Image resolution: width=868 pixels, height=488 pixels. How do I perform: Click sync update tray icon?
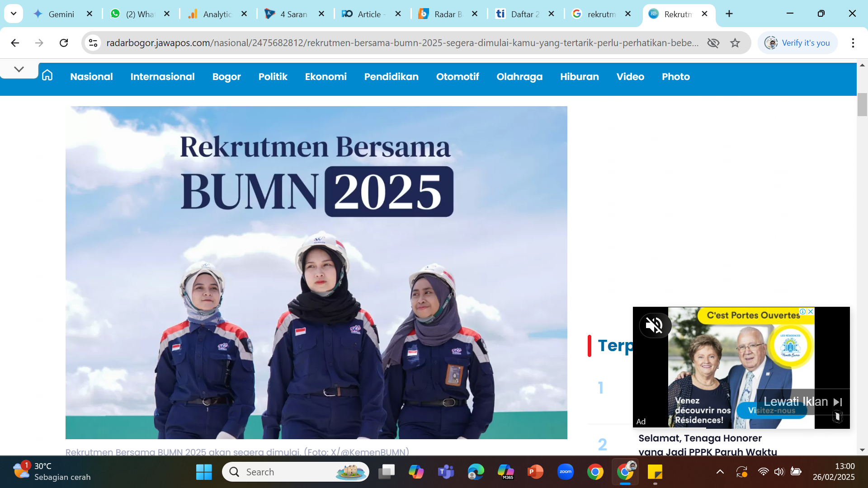pos(742,472)
